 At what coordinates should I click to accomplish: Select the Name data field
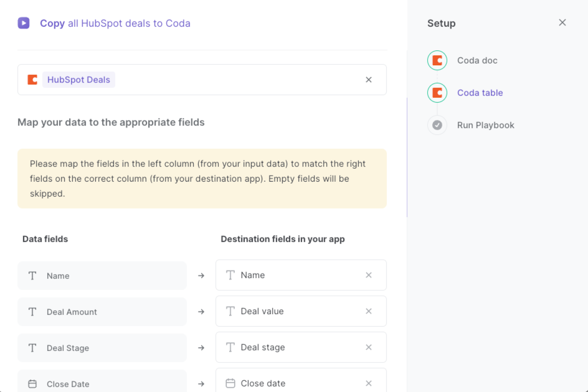point(102,276)
